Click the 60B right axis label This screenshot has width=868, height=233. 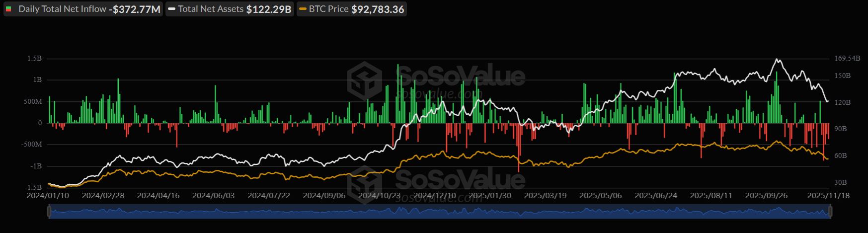click(x=841, y=156)
